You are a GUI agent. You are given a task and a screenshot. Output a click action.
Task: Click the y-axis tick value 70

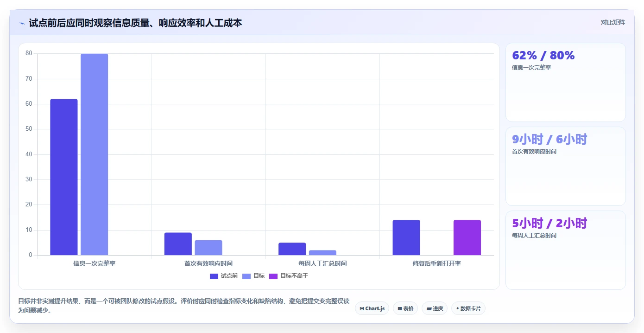(29, 79)
